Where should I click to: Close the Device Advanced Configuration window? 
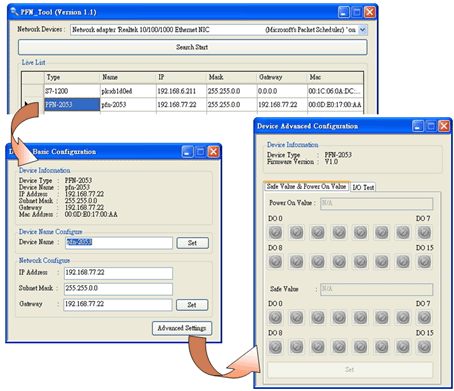443,126
